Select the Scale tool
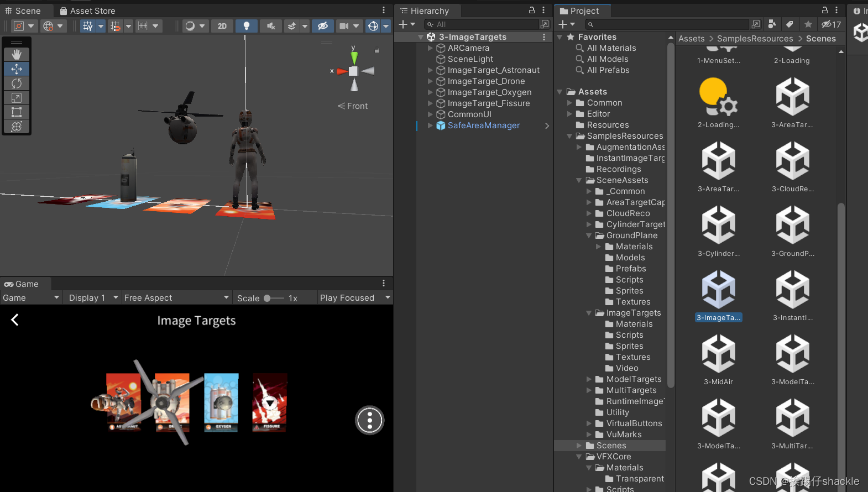This screenshot has height=492, width=868. pyautogui.click(x=17, y=98)
